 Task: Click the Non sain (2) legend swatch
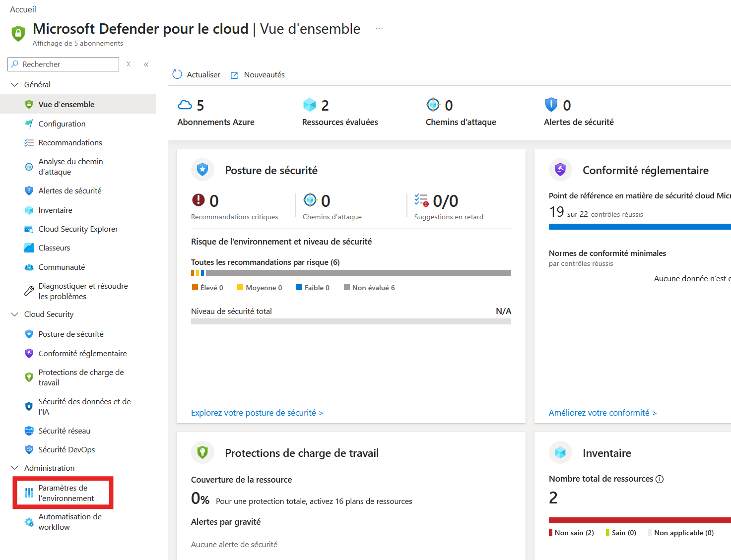tap(550, 533)
